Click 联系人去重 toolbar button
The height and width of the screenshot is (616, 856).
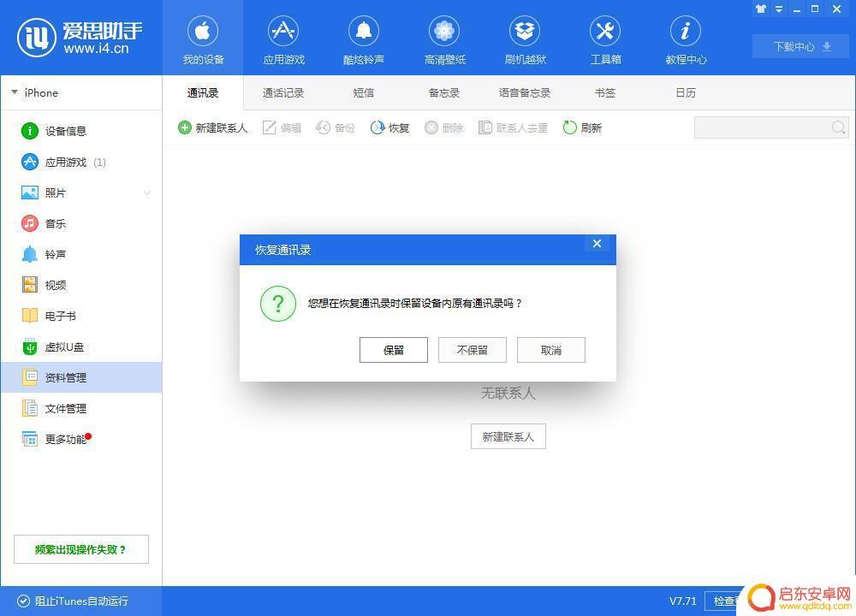(x=513, y=127)
